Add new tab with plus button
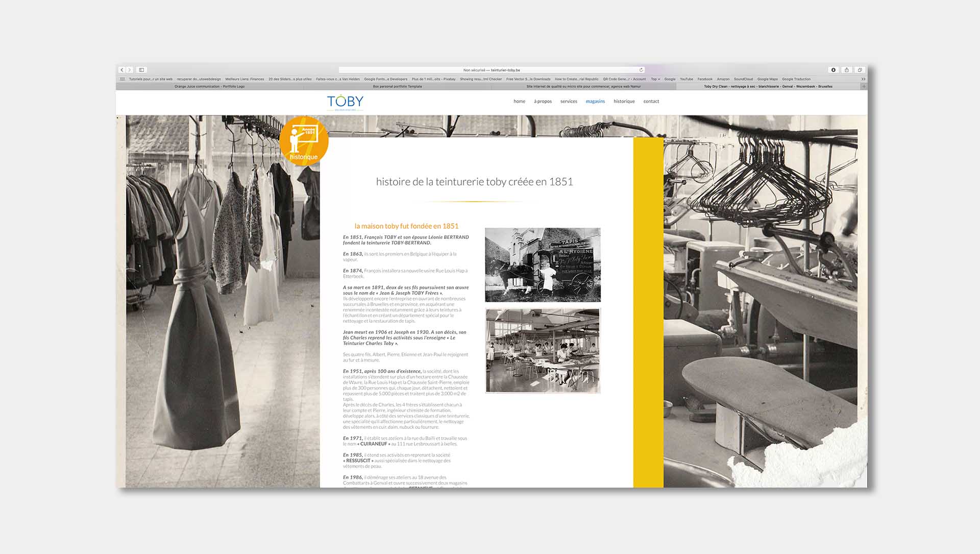Viewport: 980px width, 554px height. [x=864, y=86]
